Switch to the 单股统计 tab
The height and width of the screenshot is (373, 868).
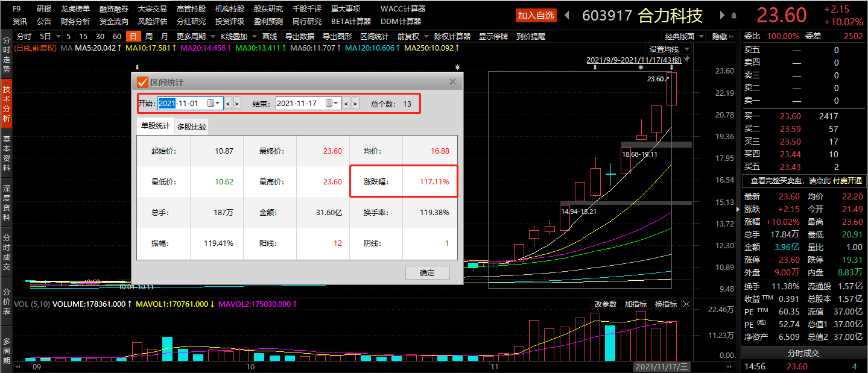(x=155, y=127)
